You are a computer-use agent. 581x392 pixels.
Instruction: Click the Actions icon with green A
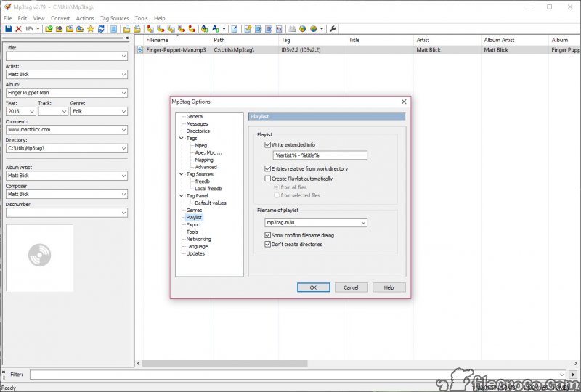click(x=205, y=29)
